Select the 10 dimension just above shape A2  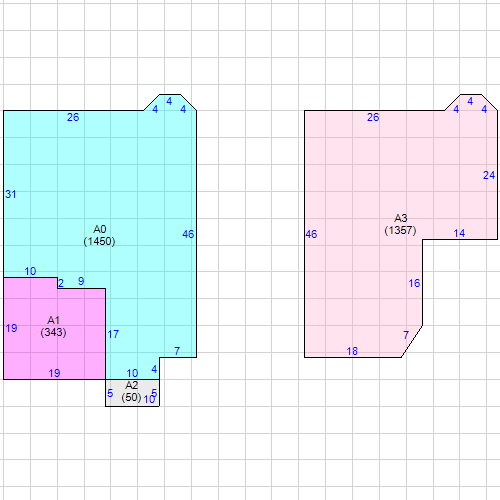click(132, 373)
